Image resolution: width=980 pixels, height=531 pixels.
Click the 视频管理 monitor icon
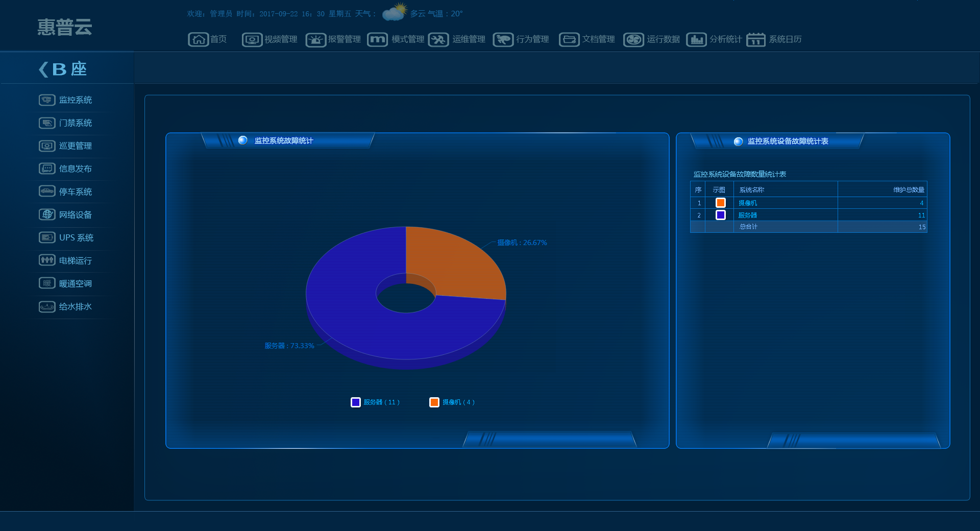pyautogui.click(x=252, y=39)
